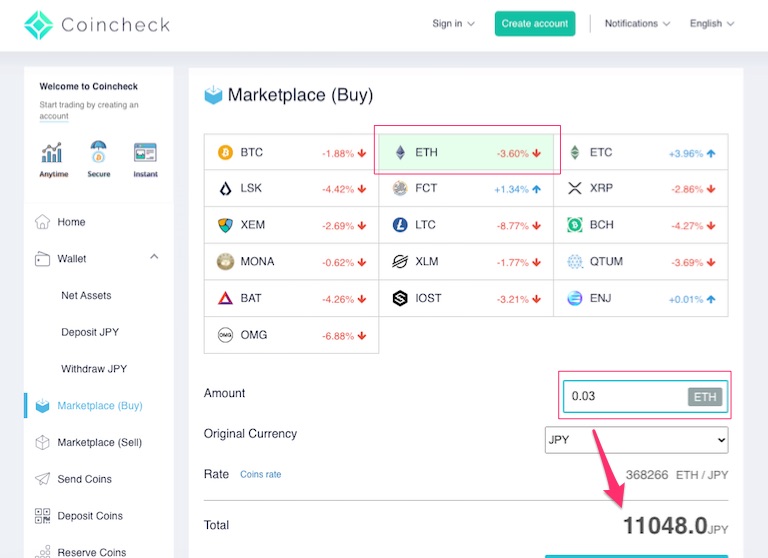The height and width of the screenshot is (558, 768).
Task: Choose the ENJ coin icon
Action: click(575, 298)
